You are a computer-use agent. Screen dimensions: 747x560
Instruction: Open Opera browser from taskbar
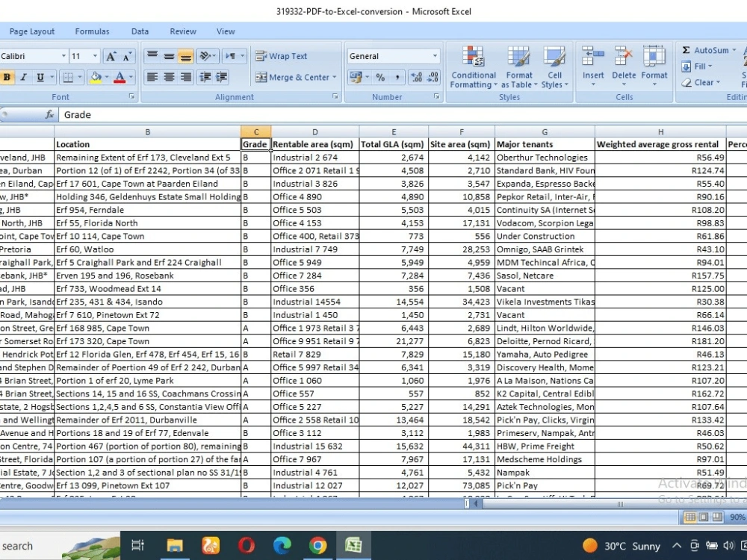[x=247, y=546]
